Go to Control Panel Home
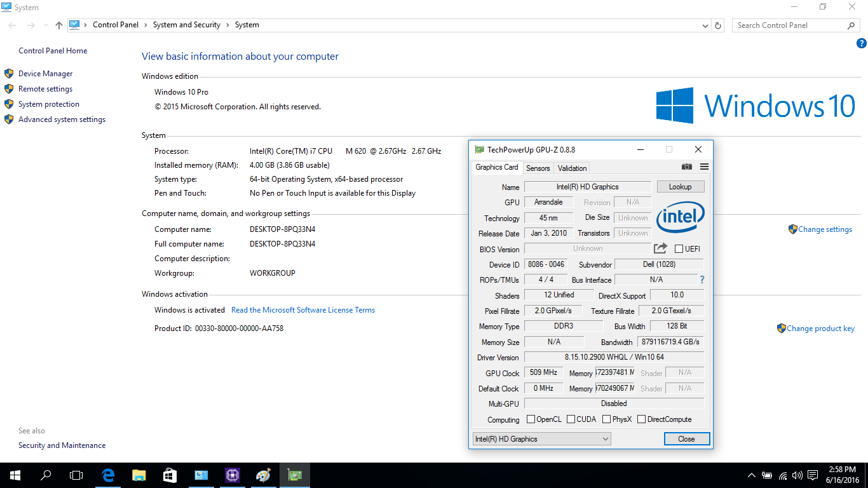 click(53, 51)
